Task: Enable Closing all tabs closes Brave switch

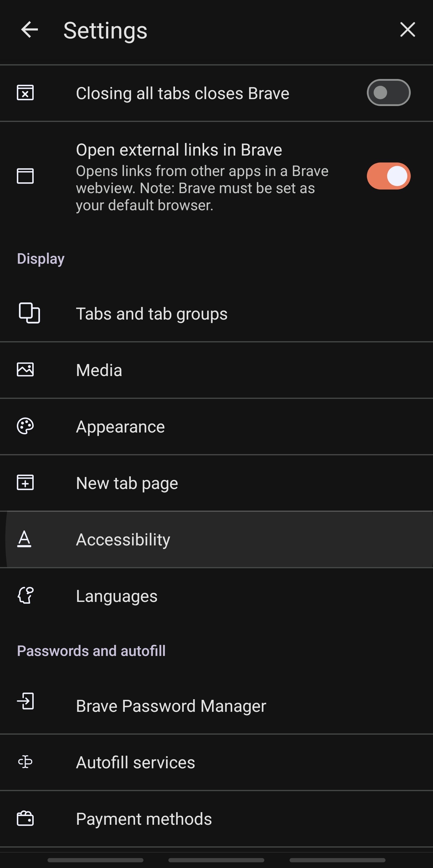Action: coord(388,93)
